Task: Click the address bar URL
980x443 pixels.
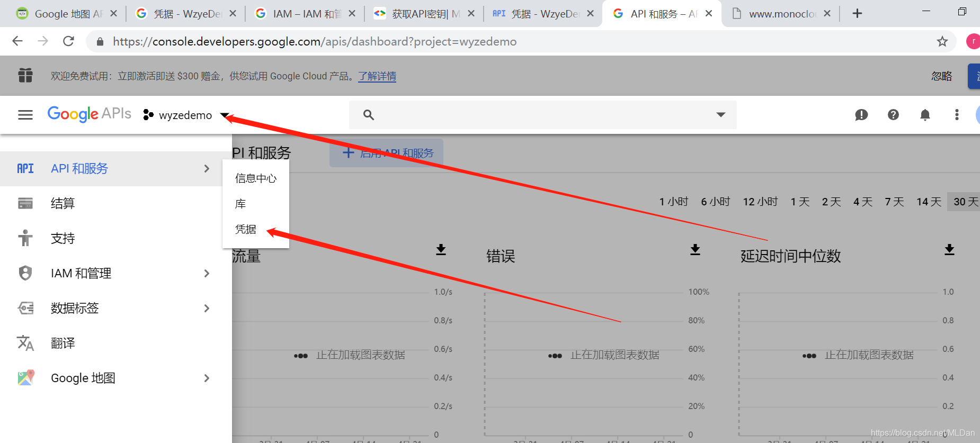Action: click(315, 41)
